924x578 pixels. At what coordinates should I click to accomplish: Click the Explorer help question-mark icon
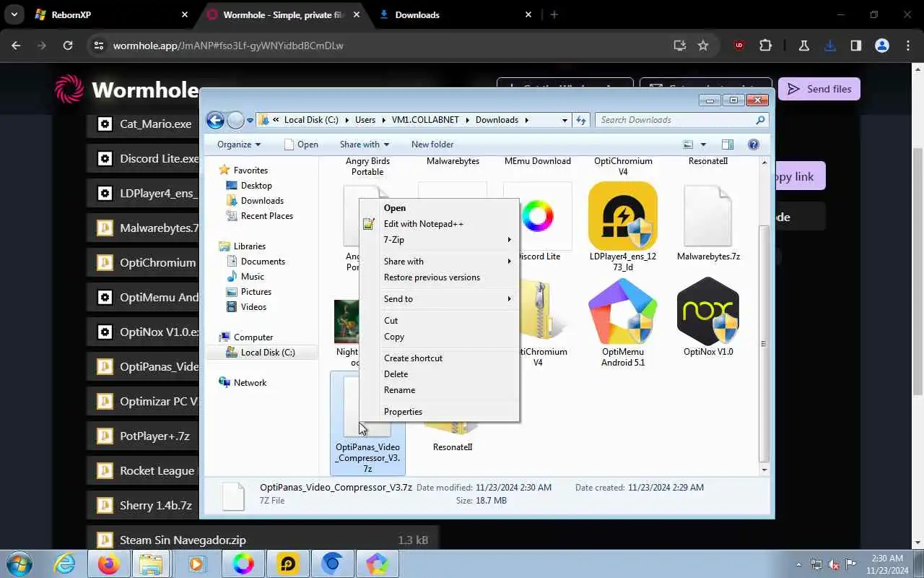click(754, 144)
